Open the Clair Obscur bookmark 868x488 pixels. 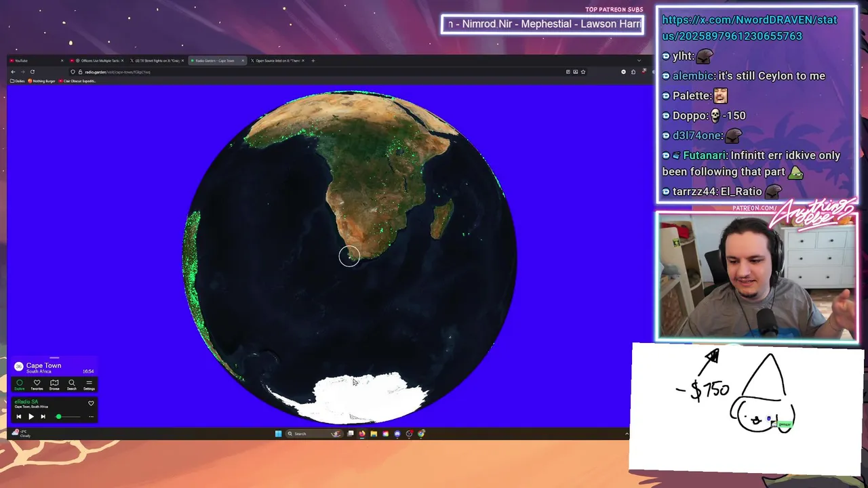click(x=77, y=81)
